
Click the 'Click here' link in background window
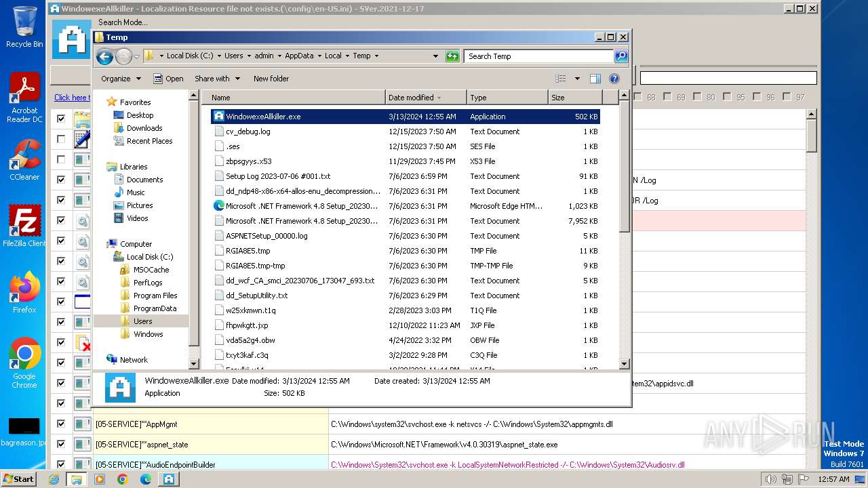[71, 98]
